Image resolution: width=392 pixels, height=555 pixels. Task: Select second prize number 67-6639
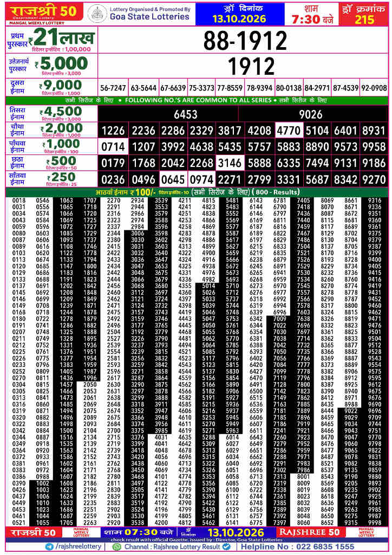point(173,88)
